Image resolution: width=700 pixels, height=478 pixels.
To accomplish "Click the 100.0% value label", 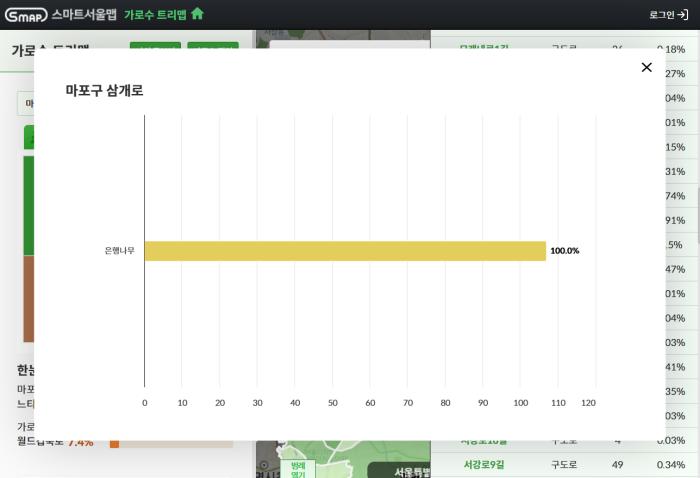I will pyautogui.click(x=565, y=251).
